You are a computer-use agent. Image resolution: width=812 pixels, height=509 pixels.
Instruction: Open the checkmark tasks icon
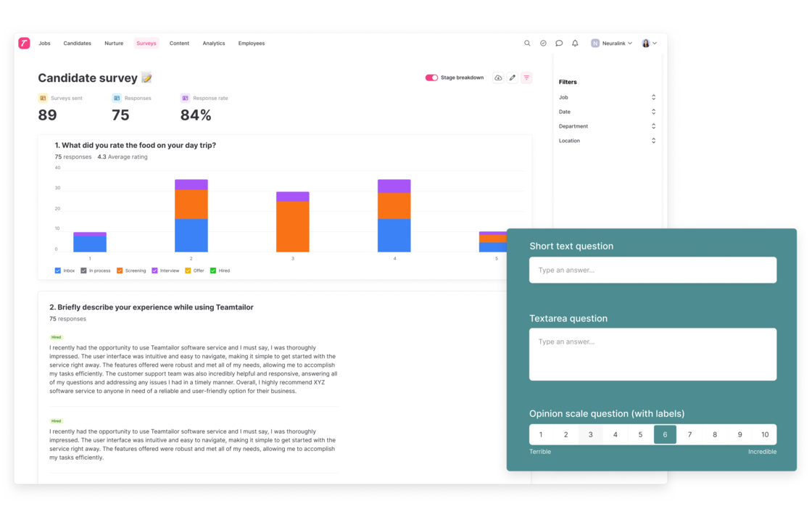543,43
